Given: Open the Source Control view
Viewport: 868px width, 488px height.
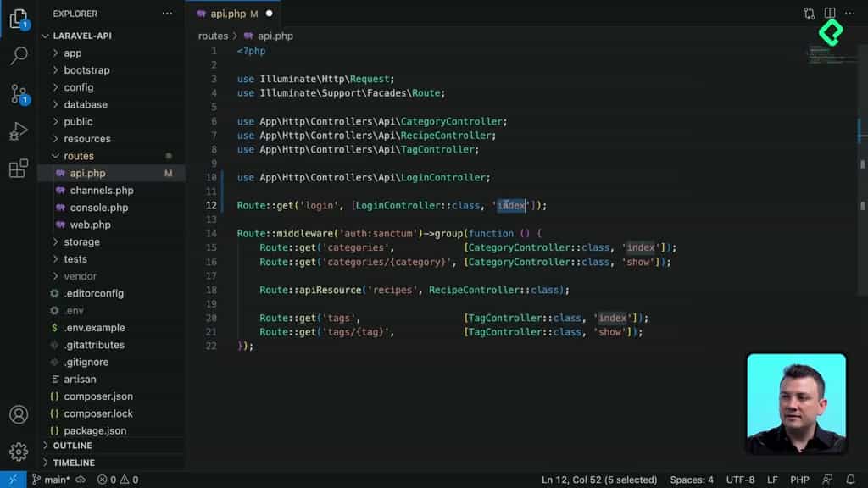Looking at the screenshot, I should 19,91.
